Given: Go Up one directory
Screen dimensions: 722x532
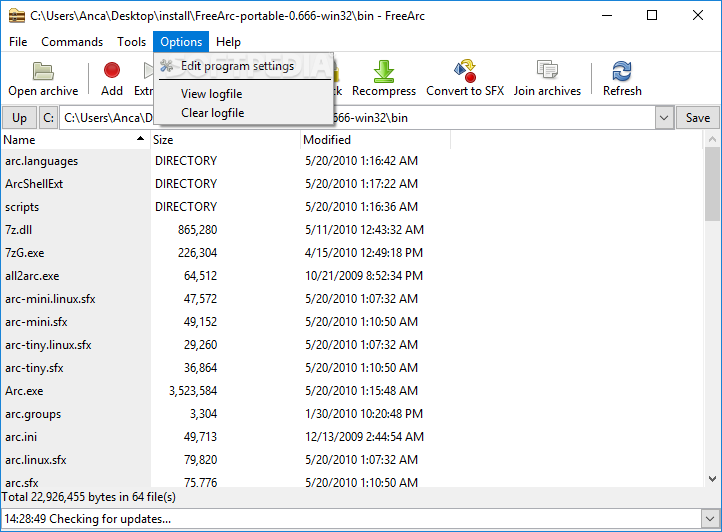Looking at the screenshot, I should click(19, 118).
